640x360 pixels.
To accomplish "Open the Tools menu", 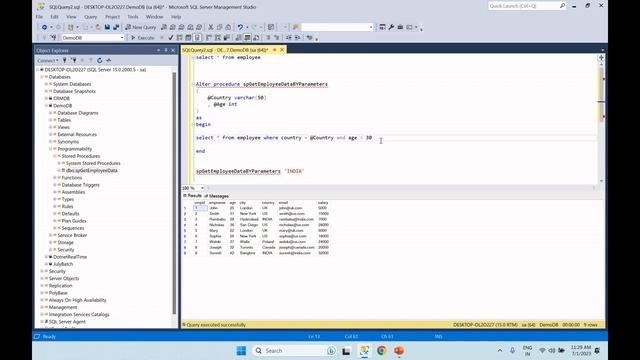I will 133,17.
